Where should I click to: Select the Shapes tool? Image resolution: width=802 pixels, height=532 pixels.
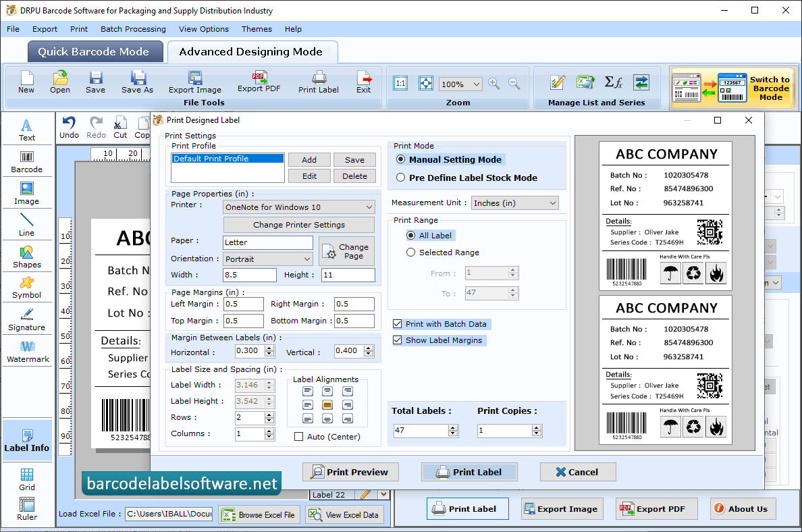click(x=26, y=257)
